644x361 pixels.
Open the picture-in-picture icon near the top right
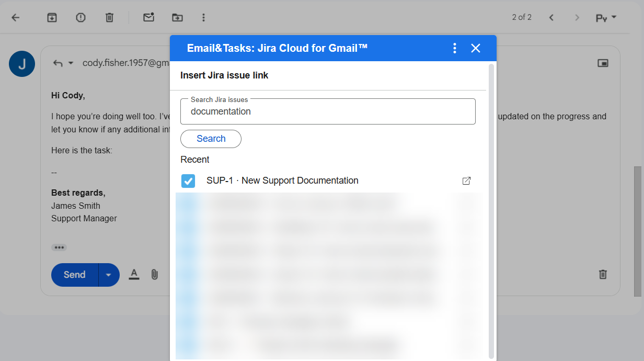(x=603, y=62)
